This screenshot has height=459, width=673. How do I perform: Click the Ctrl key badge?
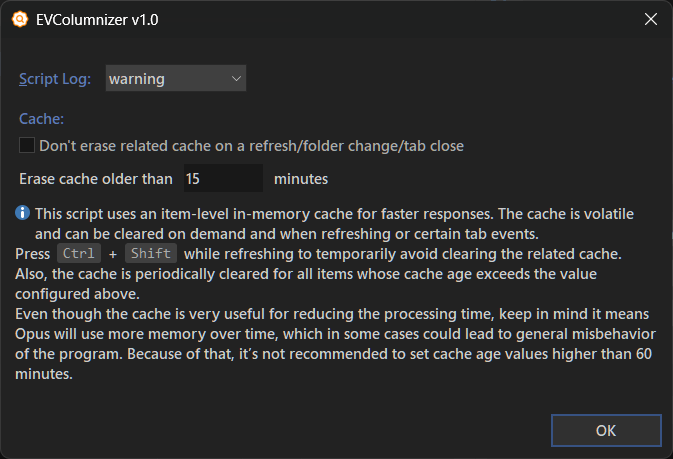(79, 253)
